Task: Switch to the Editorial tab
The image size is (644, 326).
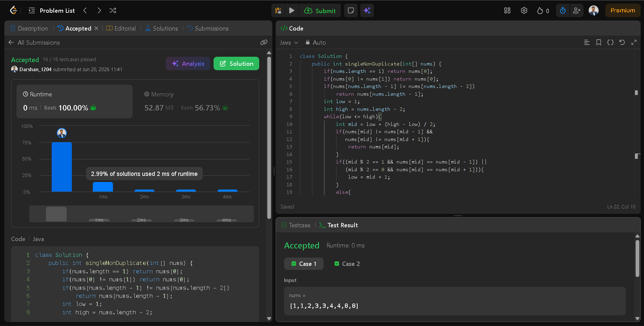Action: [121, 28]
